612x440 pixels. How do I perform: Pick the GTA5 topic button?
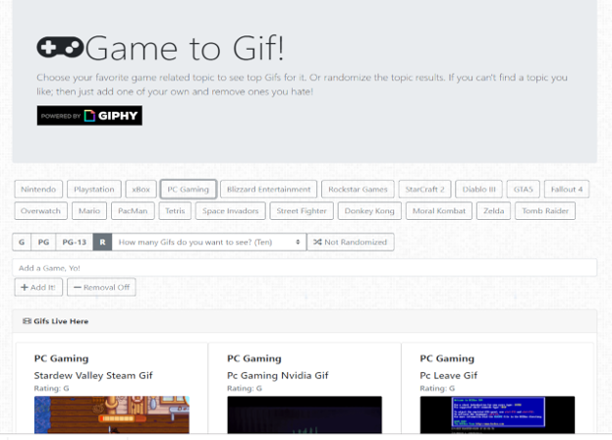(x=523, y=189)
